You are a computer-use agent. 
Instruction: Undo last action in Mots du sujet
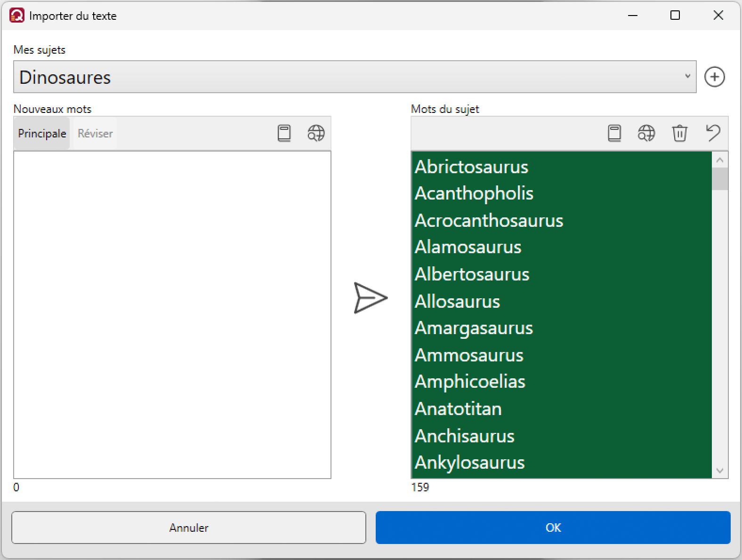tap(713, 133)
